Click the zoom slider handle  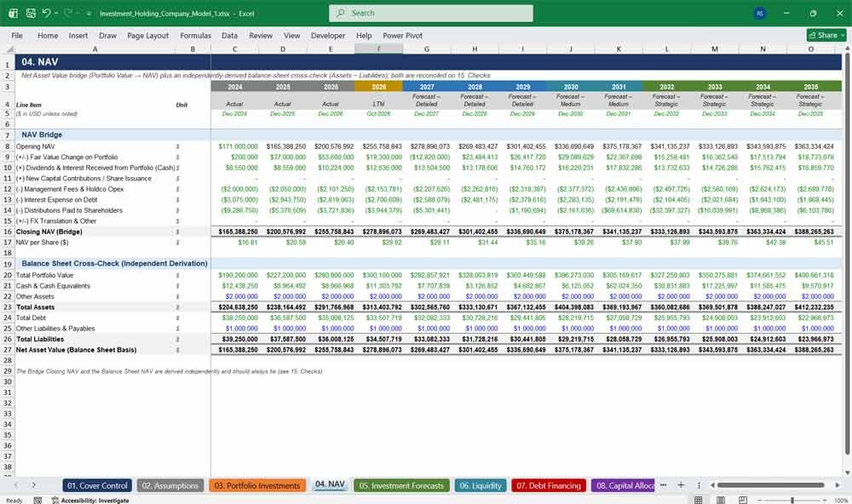792,501
